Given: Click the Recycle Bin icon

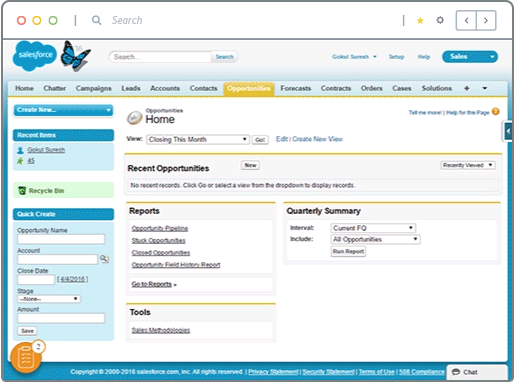Looking at the screenshot, I should point(22,191).
